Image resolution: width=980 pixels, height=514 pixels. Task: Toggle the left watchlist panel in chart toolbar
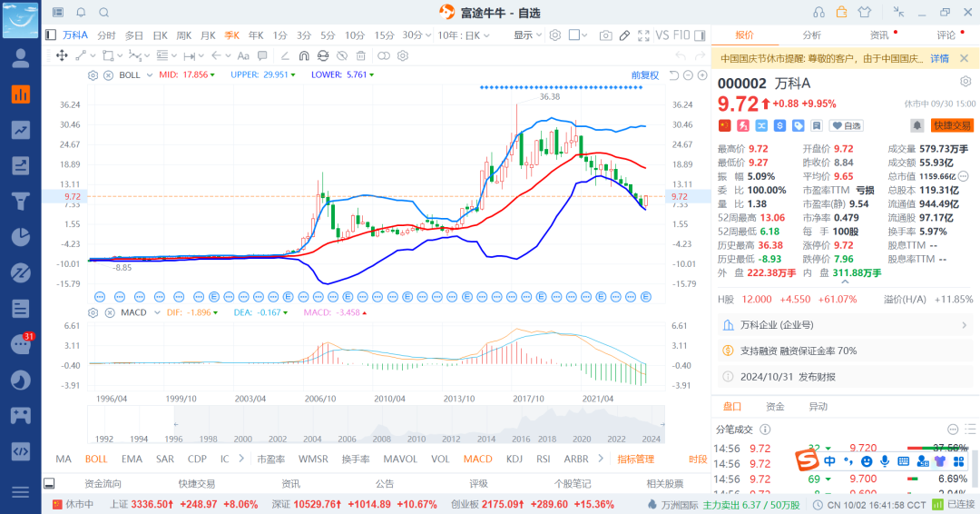click(x=51, y=35)
